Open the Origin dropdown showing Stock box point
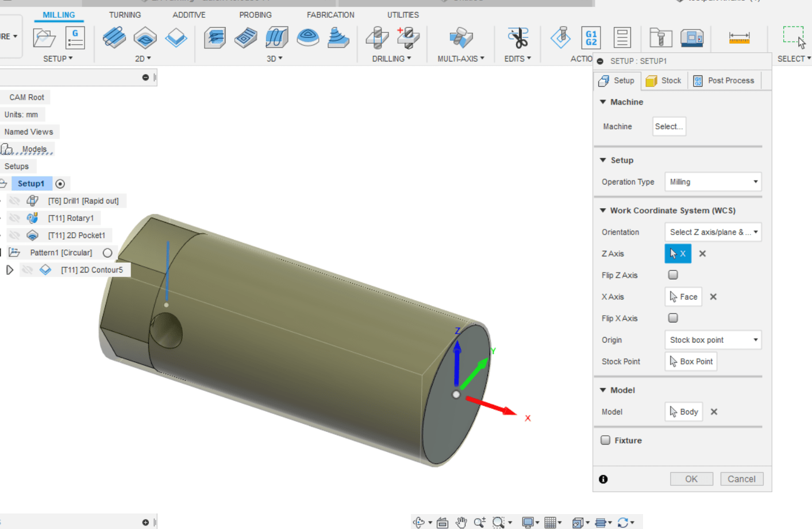This screenshot has width=812, height=529. point(713,340)
